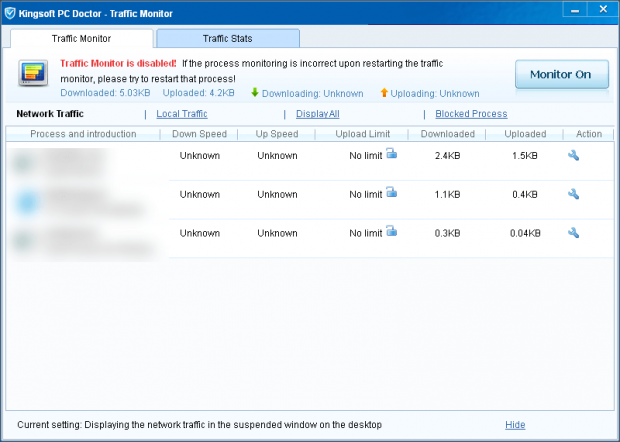Select the Traffic Monitor tab
Screen dimensions: 620x442
pos(82,39)
